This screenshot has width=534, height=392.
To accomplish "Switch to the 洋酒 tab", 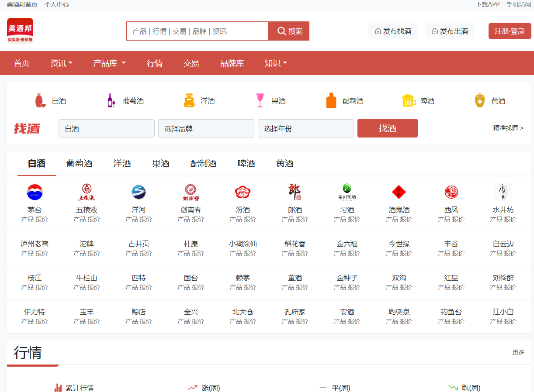I will click(122, 164).
